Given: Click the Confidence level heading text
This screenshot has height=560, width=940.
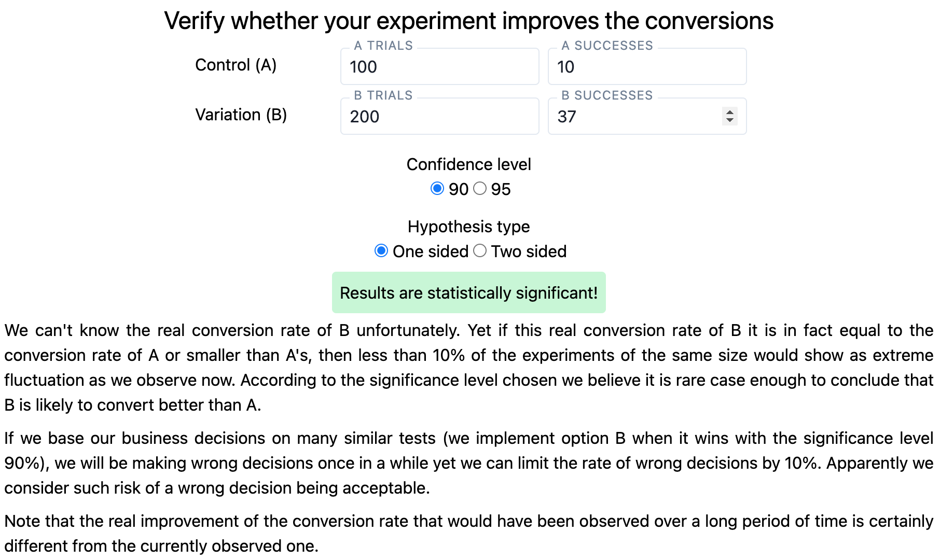Looking at the screenshot, I should click(468, 164).
